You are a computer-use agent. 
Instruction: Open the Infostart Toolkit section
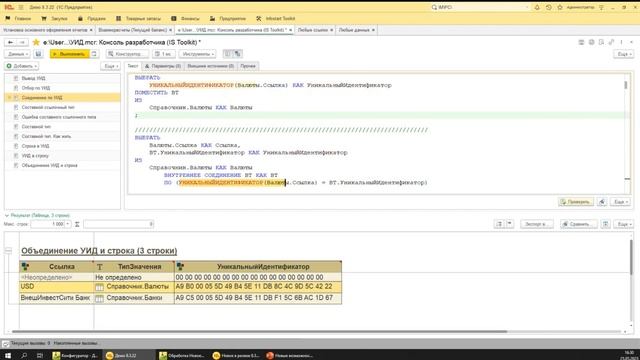pyautogui.click(x=276, y=18)
